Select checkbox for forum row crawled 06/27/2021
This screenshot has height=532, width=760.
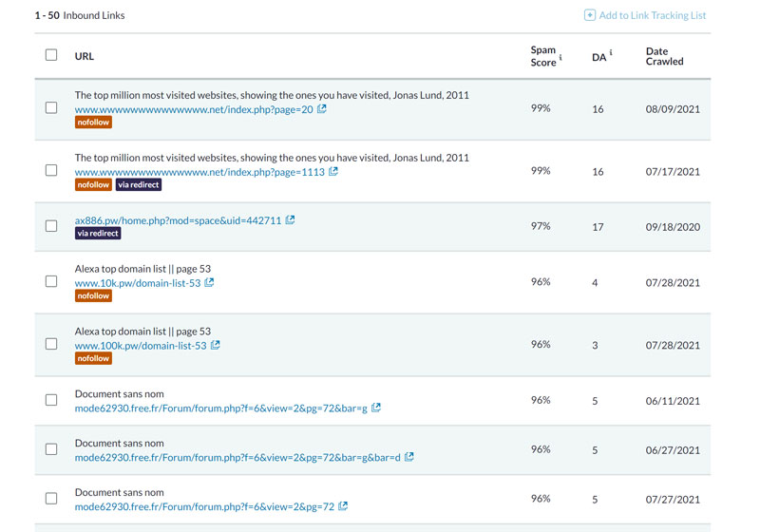pos(51,449)
